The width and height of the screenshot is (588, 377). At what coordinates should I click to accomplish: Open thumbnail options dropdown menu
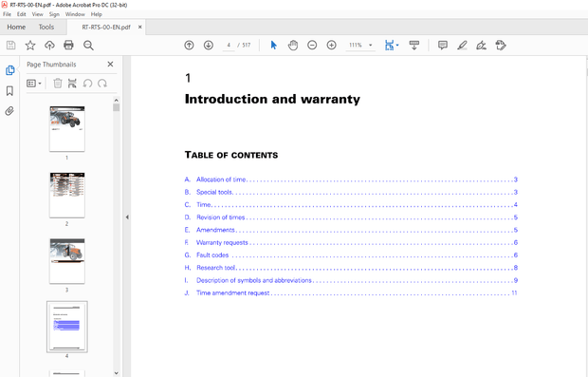tap(34, 83)
